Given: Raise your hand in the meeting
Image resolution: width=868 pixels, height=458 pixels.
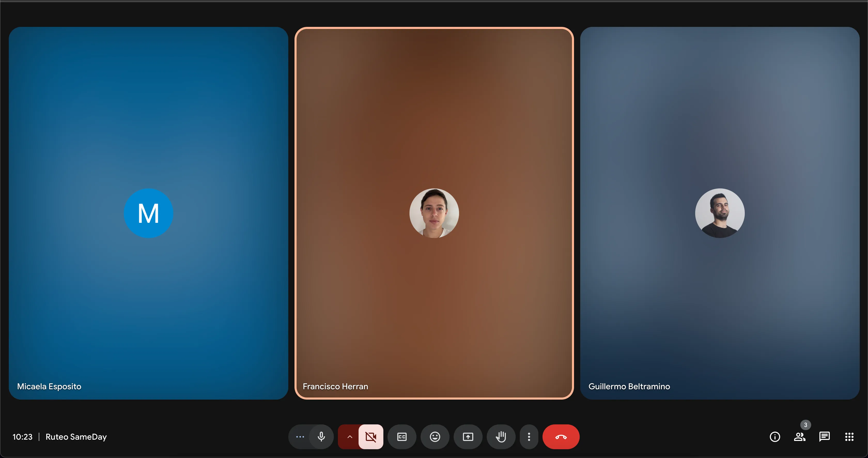Looking at the screenshot, I should click(501, 437).
